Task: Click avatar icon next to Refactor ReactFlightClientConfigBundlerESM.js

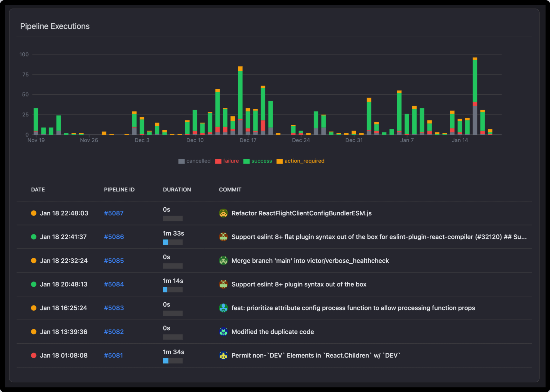Action: 223,213
